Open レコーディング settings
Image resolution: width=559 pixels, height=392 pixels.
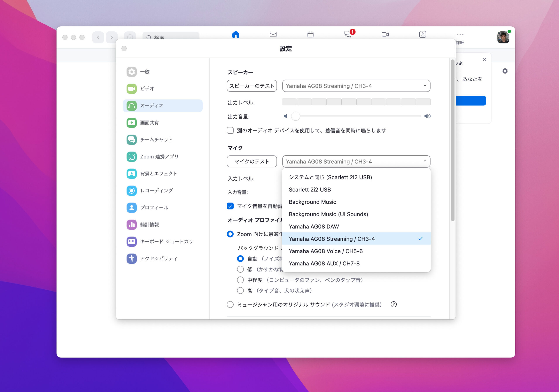tap(162, 191)
